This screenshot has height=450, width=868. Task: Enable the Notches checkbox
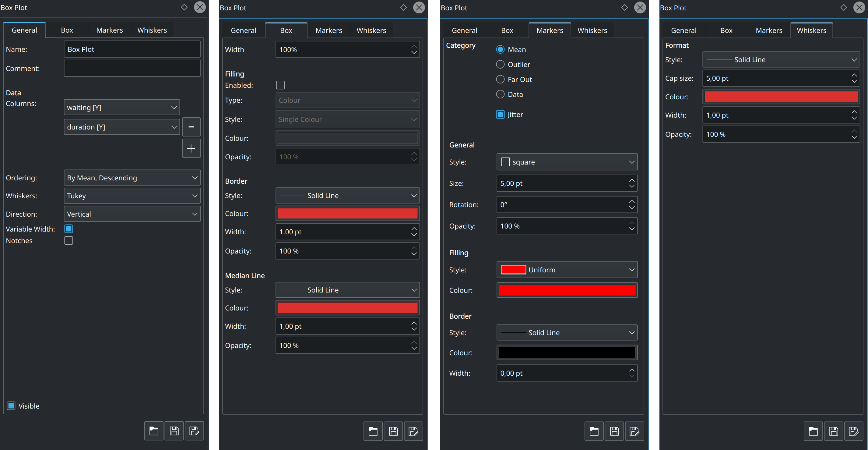click(x=69, y=240)
